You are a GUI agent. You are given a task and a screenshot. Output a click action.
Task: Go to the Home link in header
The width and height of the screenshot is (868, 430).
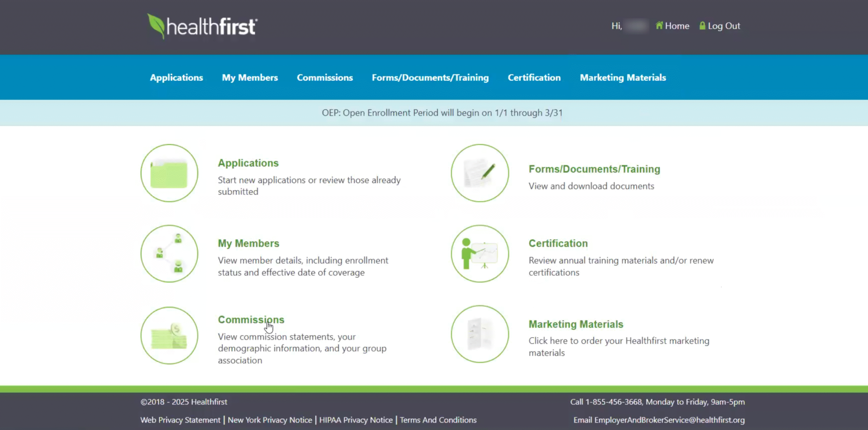[x=677, y=26]
